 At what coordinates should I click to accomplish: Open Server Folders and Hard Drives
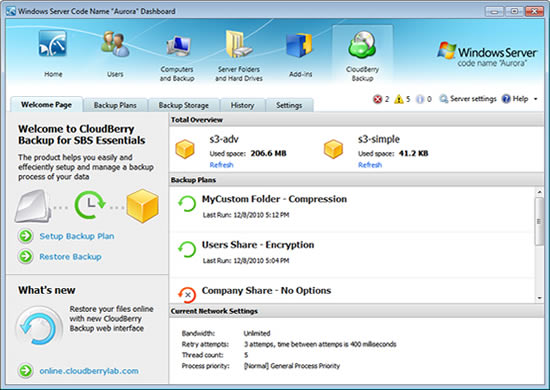239,44
